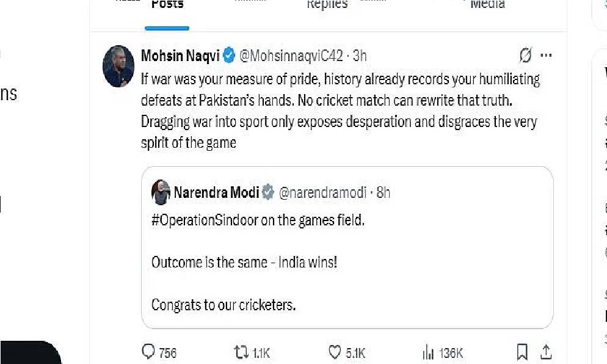Viewport: 607px width, 364px height.
Task: Like the post with heart icon
Action: pos(335,352)
